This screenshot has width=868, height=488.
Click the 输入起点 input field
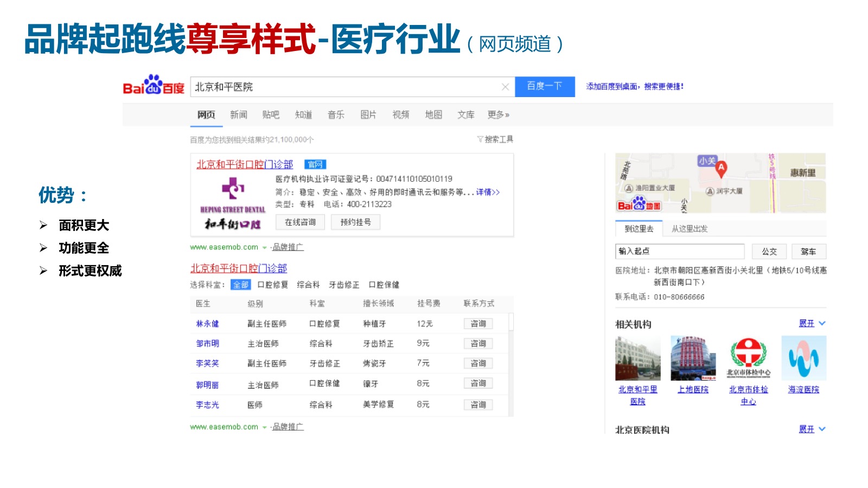coord(680,252)
